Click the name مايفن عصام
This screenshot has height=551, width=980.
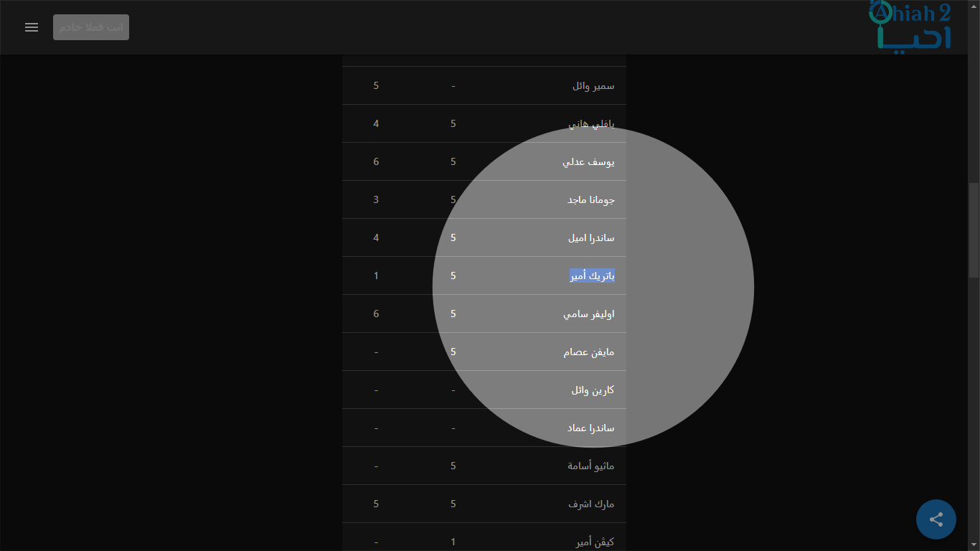[589, 352]
